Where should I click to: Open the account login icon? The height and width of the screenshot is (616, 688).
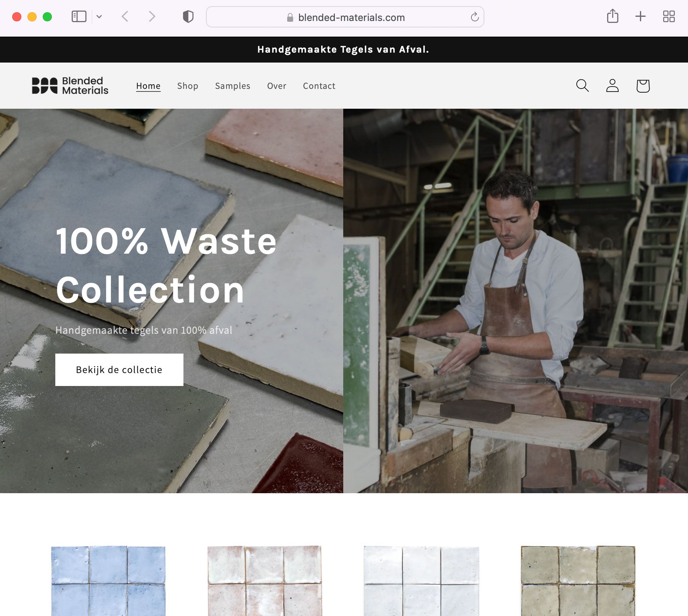[x=612, y=86]
